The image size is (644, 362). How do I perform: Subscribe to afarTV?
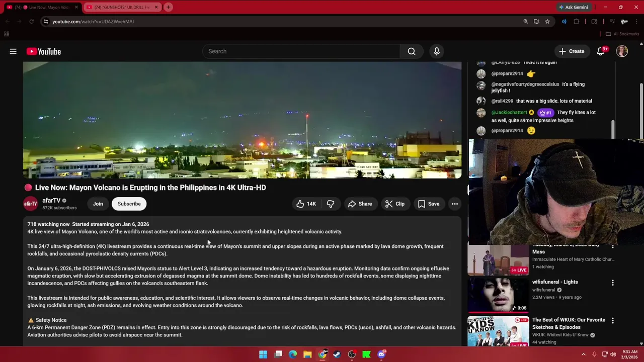129,204
